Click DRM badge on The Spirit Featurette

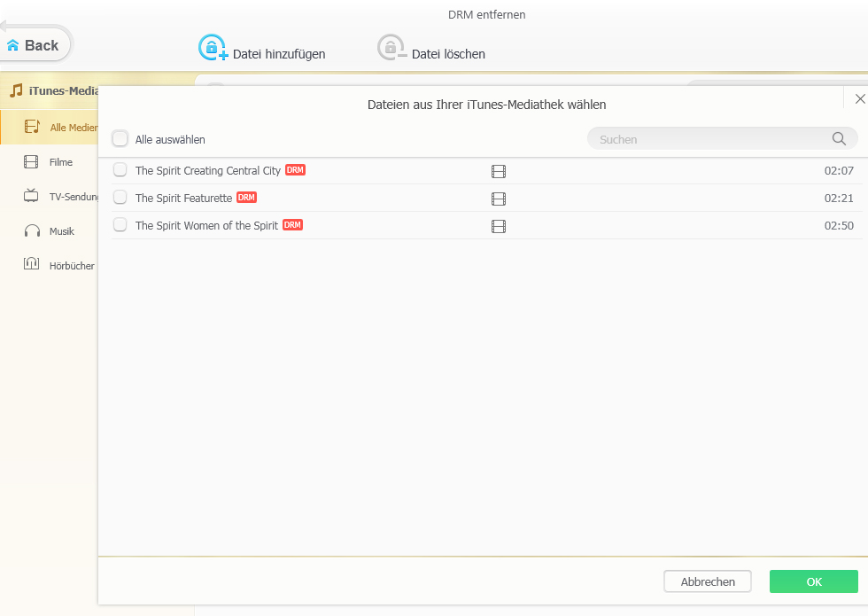point(246,198)
